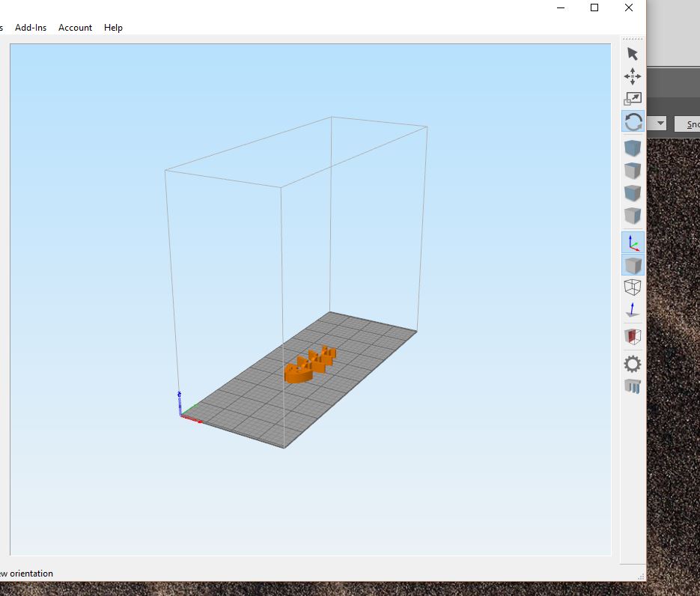Activate the translate models move tool
This screenshot has width=700, height=596.
633,76
